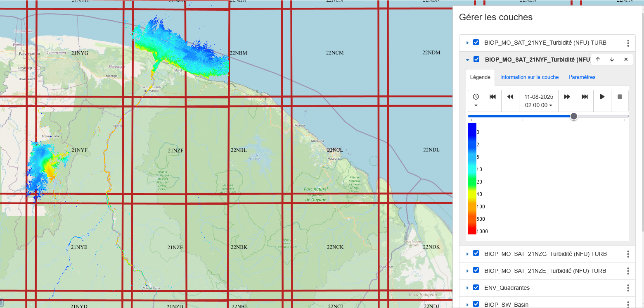Collapse the 21NYF layer panel
Image resolution: width=644 pixels, height=308 pixels.
click(467, 60)
